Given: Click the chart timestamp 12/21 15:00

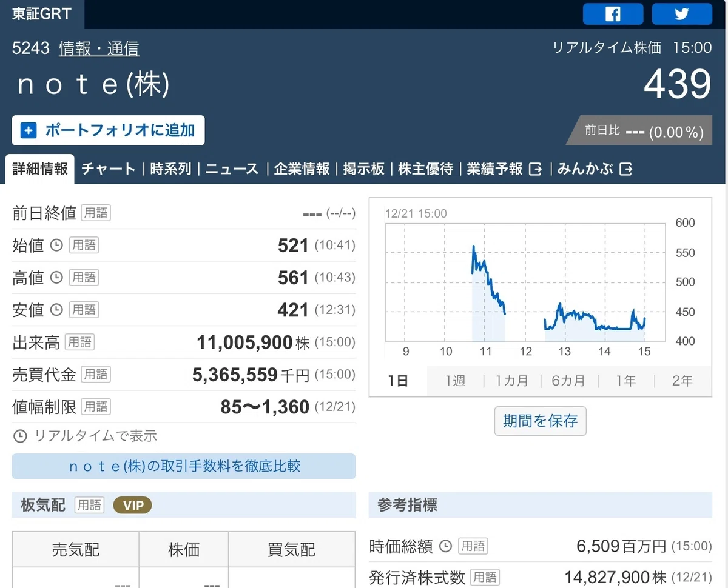Looking at the screenshot, I should click(x=416, y=213).
